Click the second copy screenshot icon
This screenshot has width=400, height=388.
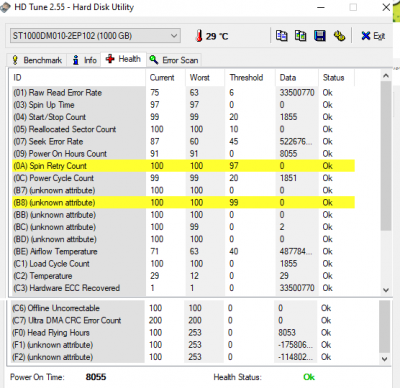(300, 35)
